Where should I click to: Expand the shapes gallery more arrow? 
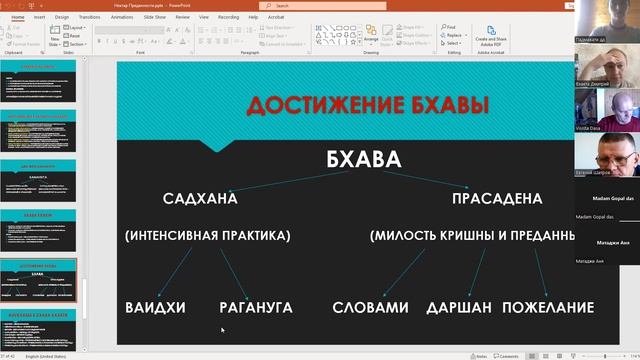point(360,42)
